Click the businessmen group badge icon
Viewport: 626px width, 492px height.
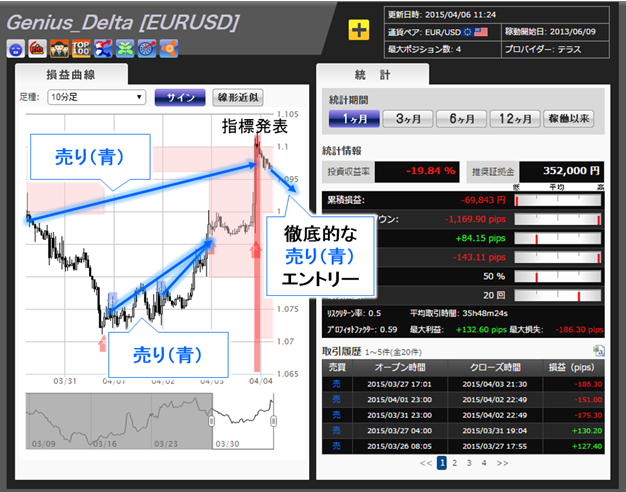coord(59,49)
